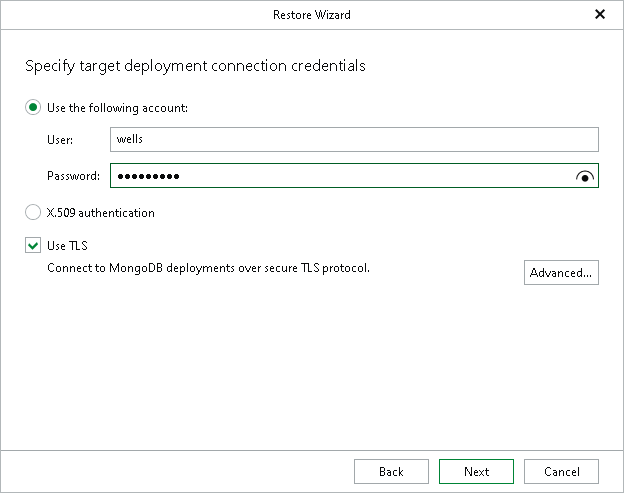Open the Advanced TLS settings
624x493 pixels.
[x=561, y=272]
